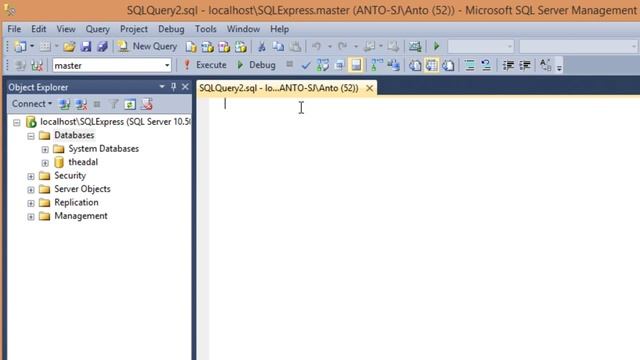Screen dimensions: 640x360
Task: Click Disconnect icon in Object Explorer
Action: (x=81, y=104)
